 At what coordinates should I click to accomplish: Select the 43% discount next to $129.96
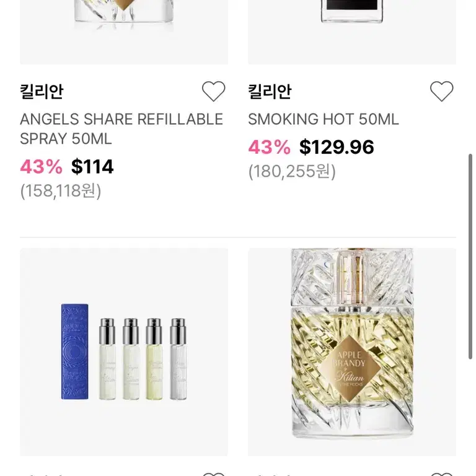click(269, 147)
